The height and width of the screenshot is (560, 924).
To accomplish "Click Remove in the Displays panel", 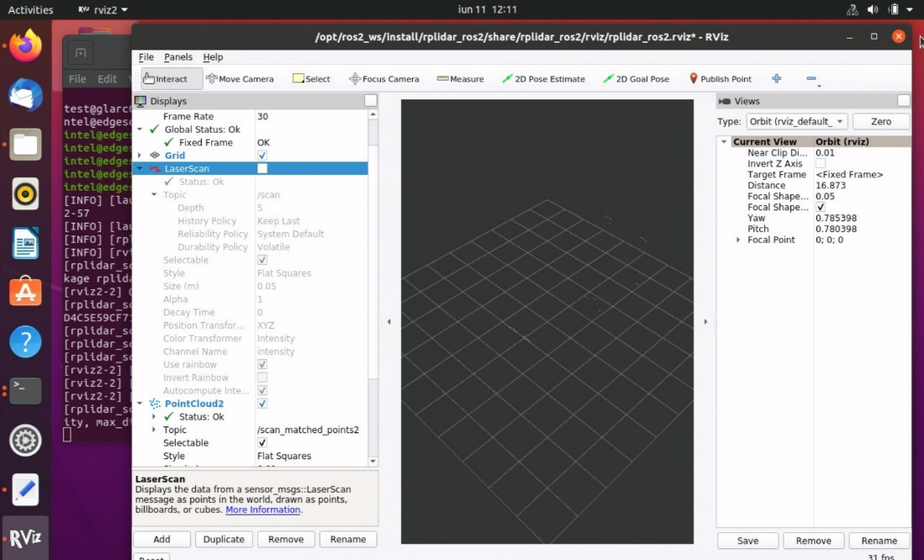I will click(x=286, y=539).
